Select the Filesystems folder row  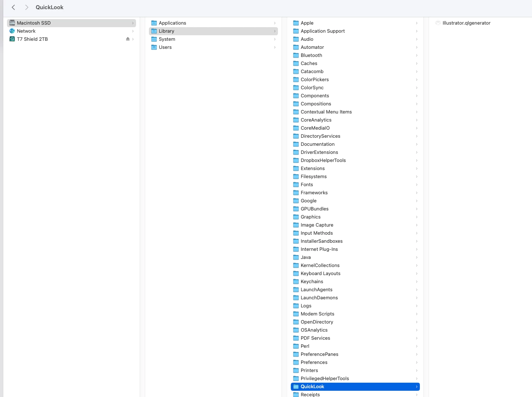pyautogui.click(x=355, y=176)
